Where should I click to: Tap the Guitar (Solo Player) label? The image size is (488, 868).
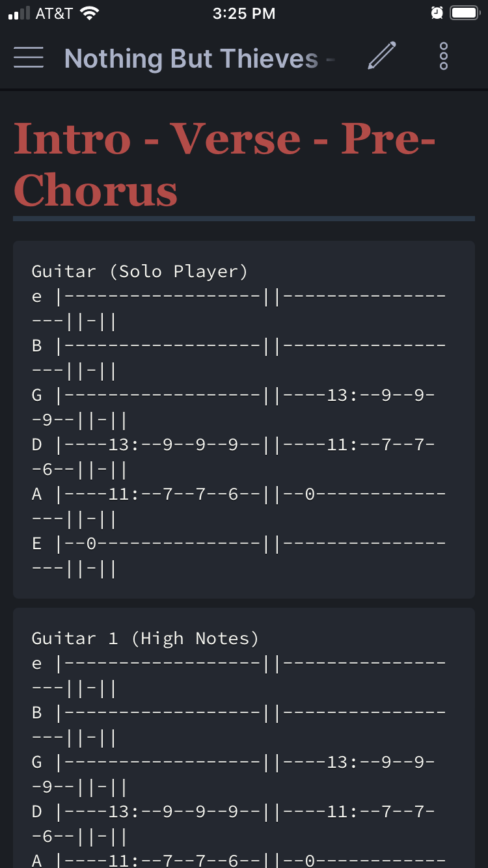pos(140,271)
